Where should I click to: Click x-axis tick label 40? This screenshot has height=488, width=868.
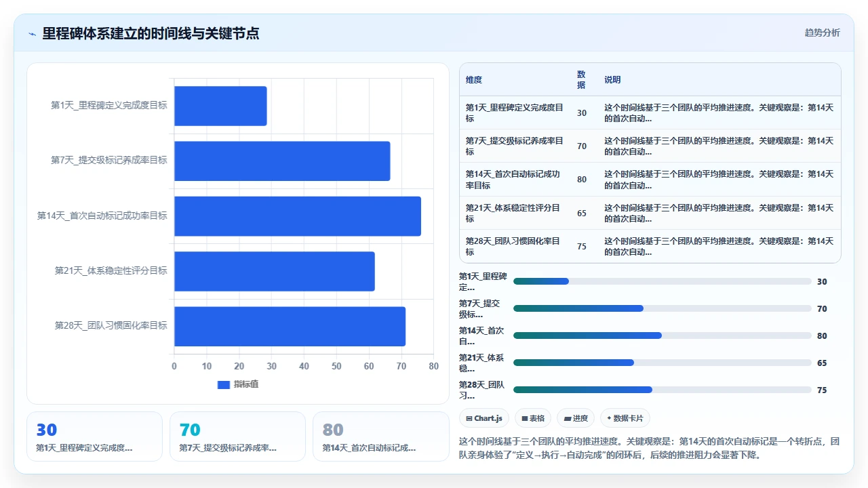(304, 367)
